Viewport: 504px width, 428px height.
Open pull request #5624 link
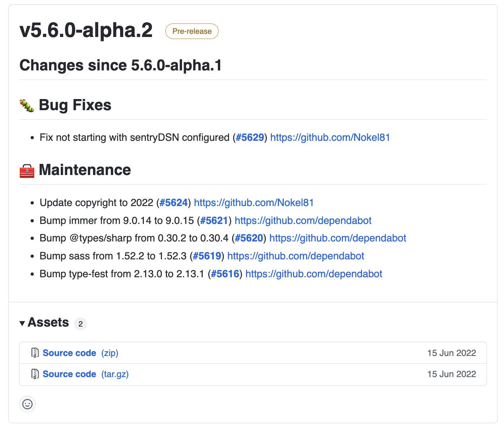[173, 202]
